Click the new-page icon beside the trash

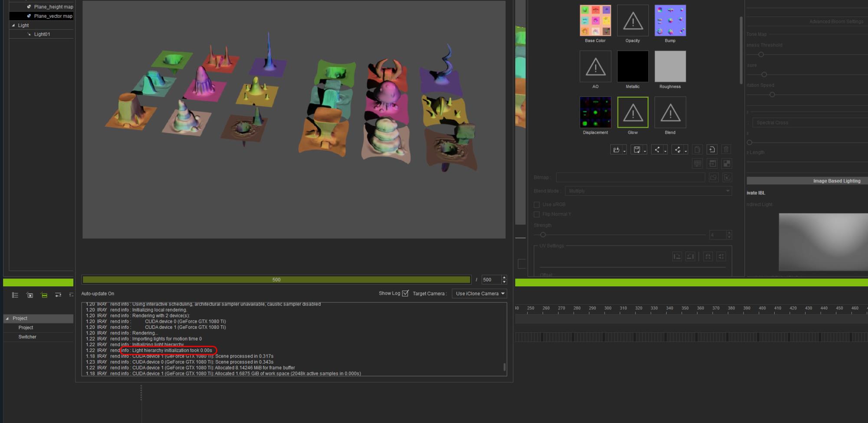tap(712, 150)
